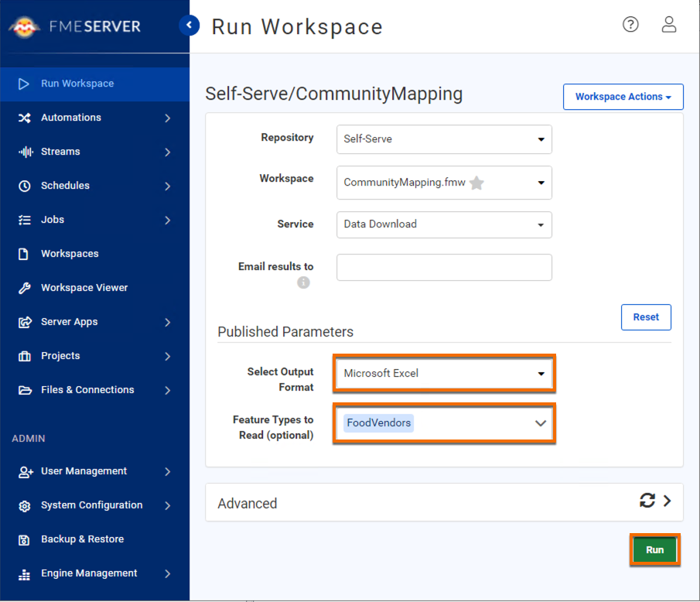Click the Engine Management grid icon

24,574
